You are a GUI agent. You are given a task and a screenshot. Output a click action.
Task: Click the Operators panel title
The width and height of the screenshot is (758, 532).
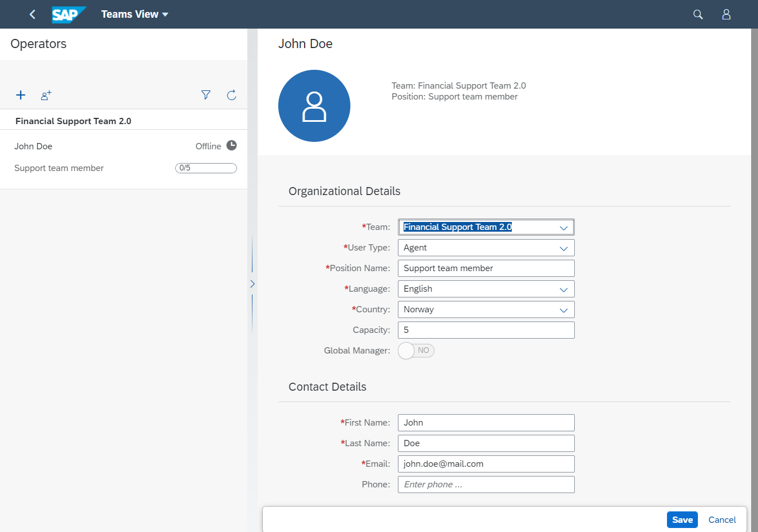(38, 44)
